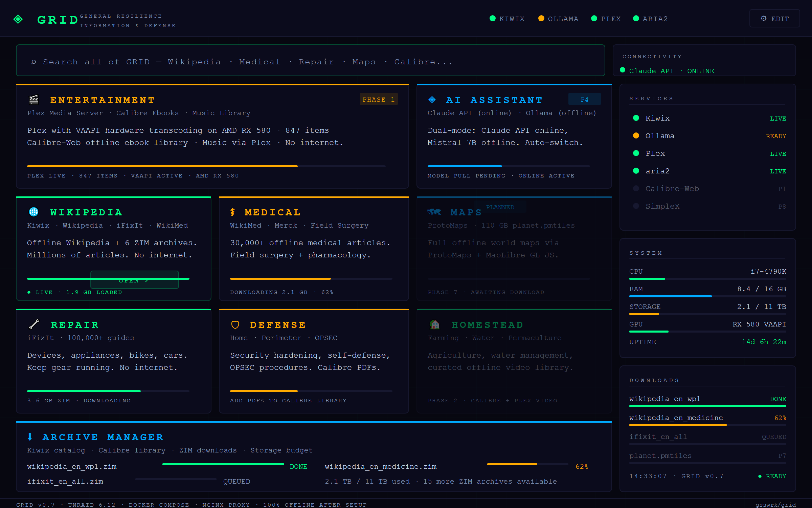
Task: Select the KIWIX status item in header
Action: coord(507,19)
